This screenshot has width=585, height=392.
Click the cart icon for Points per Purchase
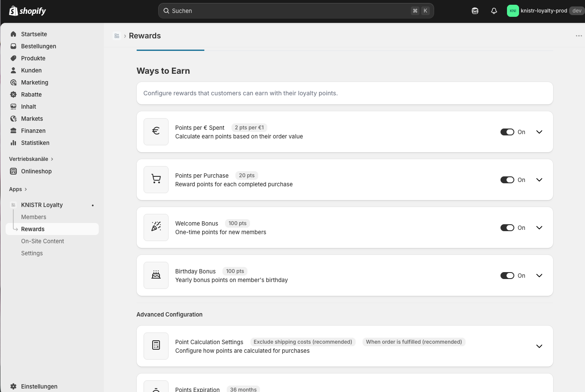156,179
